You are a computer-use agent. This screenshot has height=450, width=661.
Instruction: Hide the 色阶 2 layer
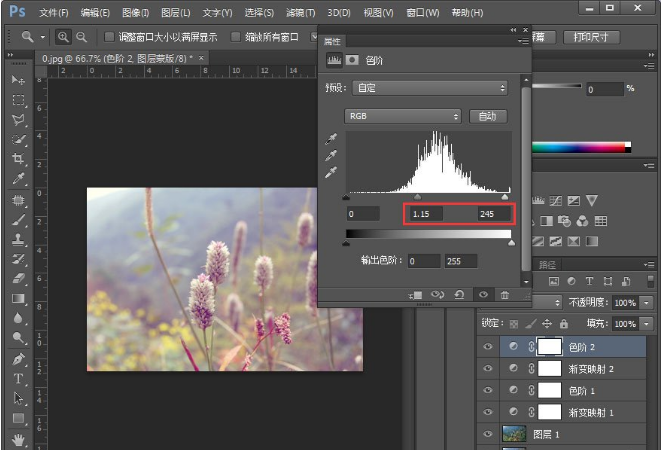(487, 347)
